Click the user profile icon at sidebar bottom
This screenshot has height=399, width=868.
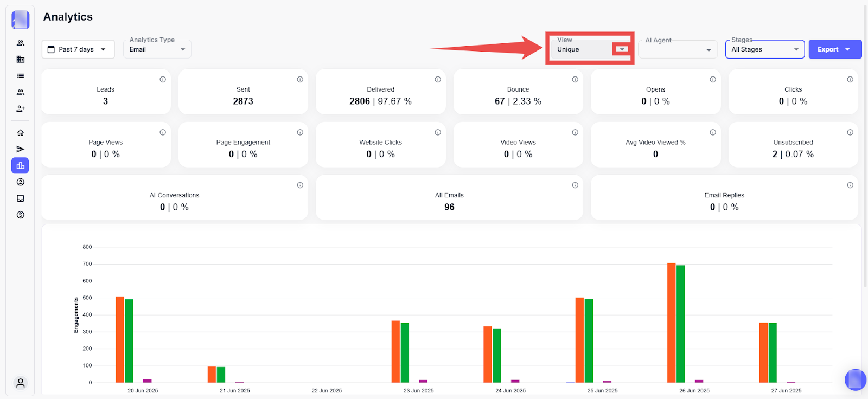21,383
